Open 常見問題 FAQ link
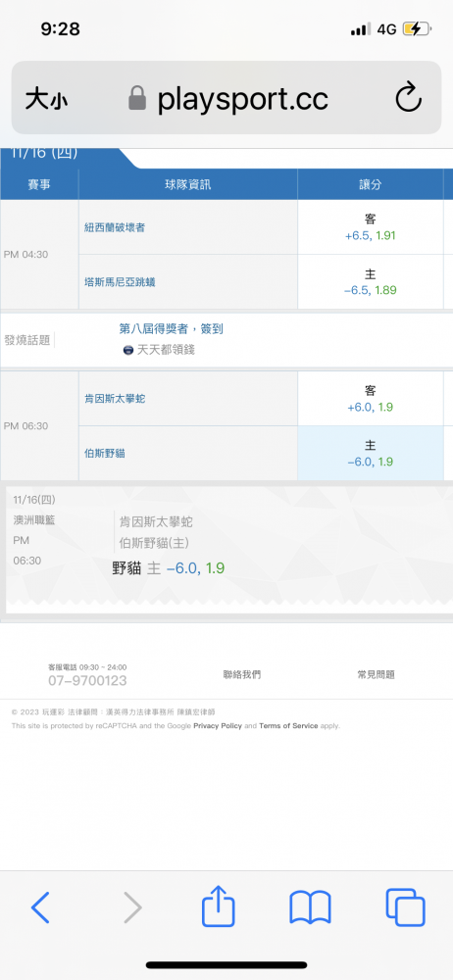This screenshot has height=980, width=453. coord(377,674)
